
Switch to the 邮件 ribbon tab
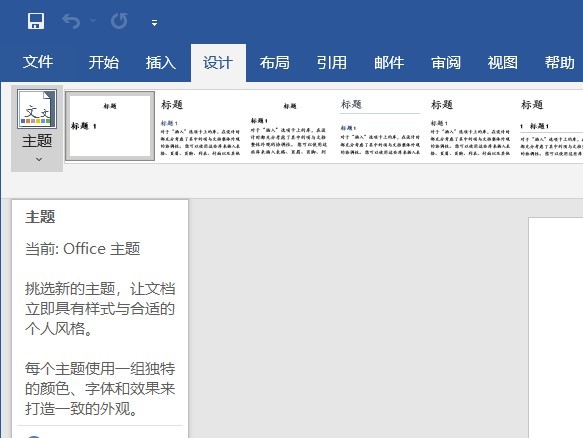(389, 62)
